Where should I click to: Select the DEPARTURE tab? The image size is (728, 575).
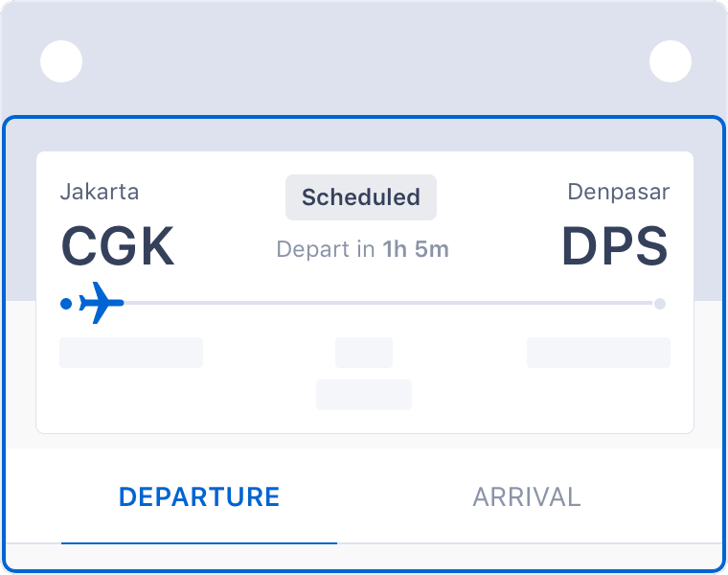coord(199,497)
